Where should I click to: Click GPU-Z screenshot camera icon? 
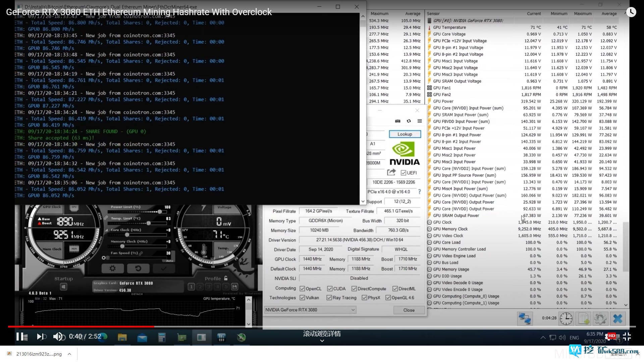click(397, 121)
